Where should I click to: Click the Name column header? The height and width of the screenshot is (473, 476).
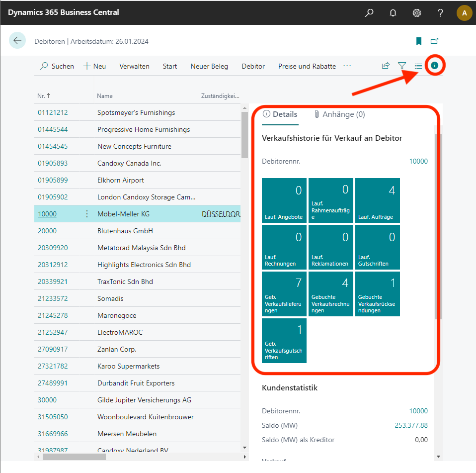point(105,96)
